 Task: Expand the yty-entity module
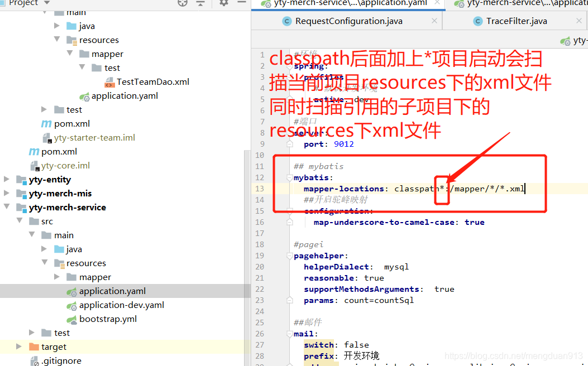tap(6, 179)
